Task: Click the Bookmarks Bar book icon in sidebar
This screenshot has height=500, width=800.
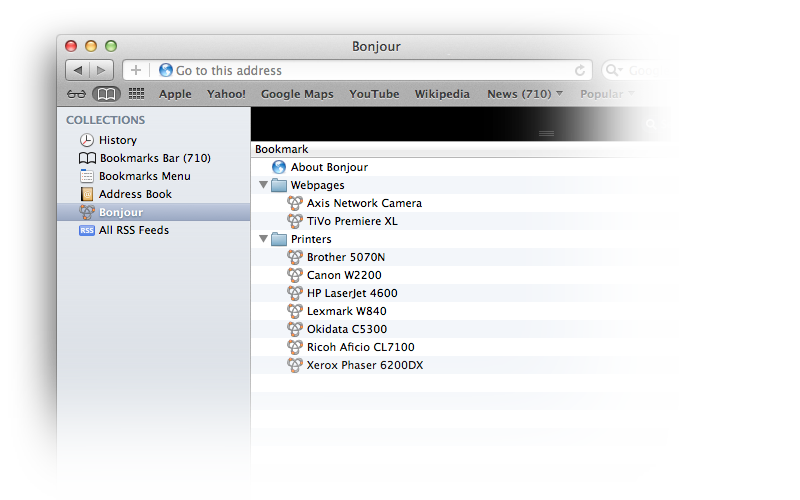Action: [x=87, y=158]
